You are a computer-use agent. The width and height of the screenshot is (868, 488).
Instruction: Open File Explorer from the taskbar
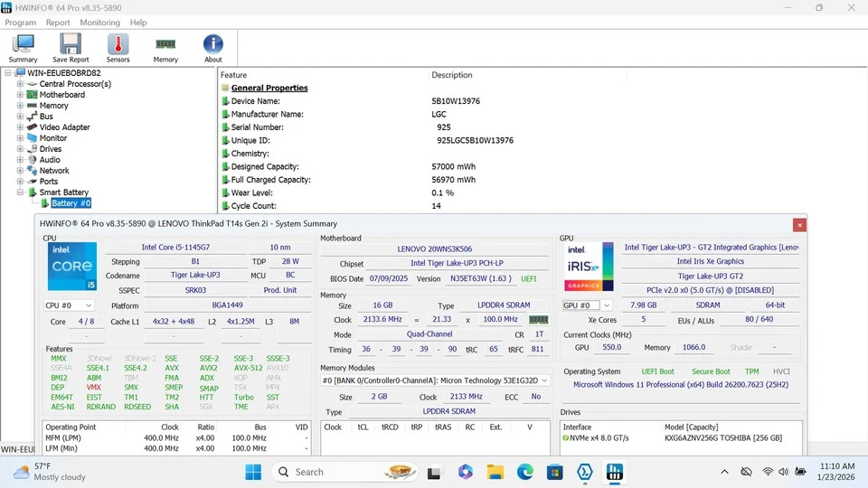(495, 472)
